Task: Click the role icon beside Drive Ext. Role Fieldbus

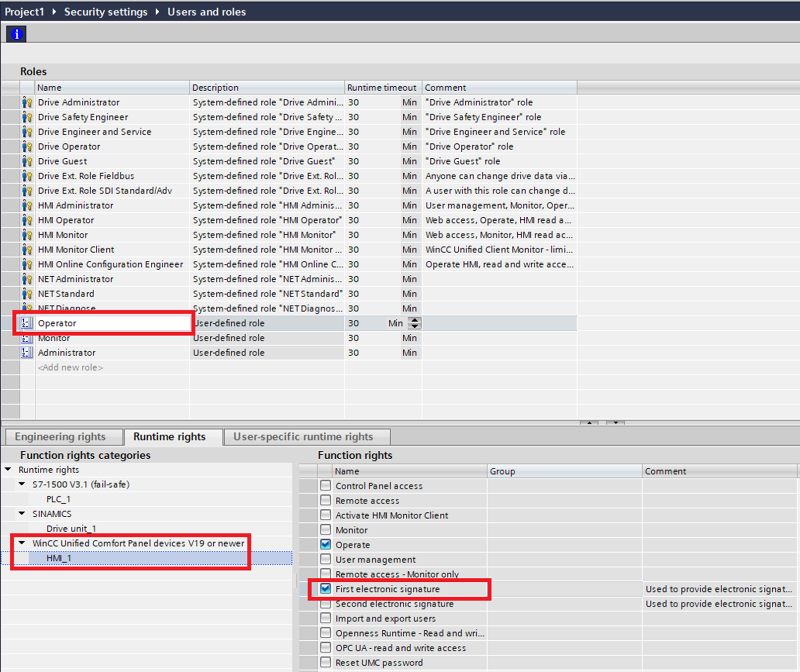Action: pos(27,176)
